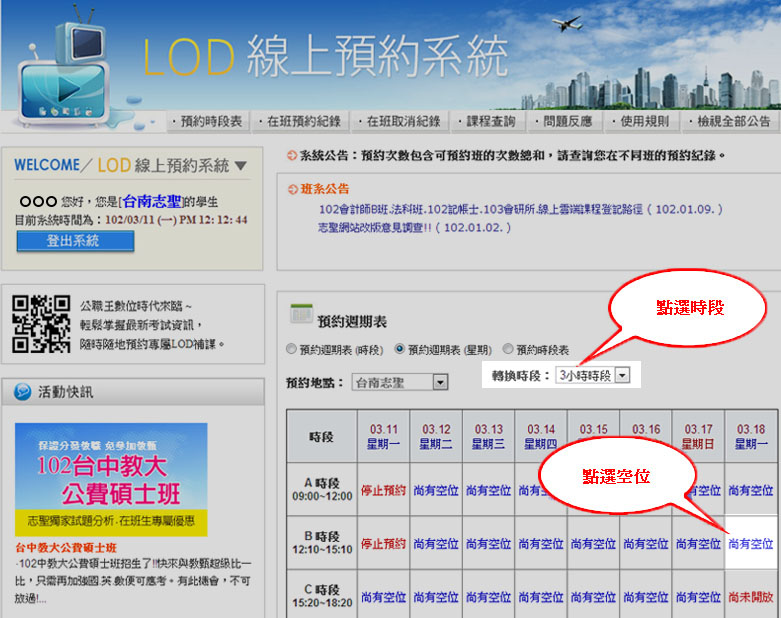
Task: Open the 預約時段表 menu item
Action: [x=208, y=121]
